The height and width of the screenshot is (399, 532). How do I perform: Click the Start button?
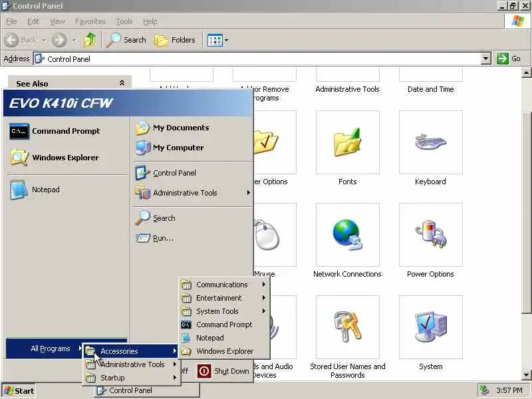[19, 391]
